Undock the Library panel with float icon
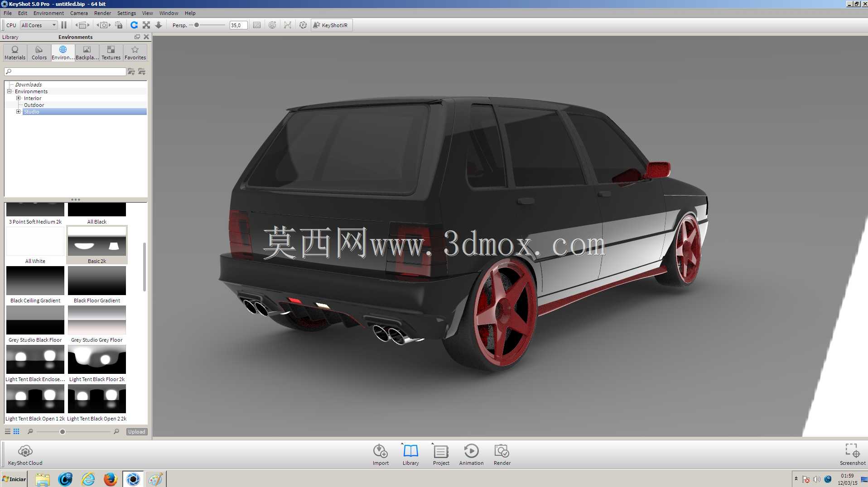The width and height of the screenshot is (868, 487). pyautogui.click(x=137, y=37)
